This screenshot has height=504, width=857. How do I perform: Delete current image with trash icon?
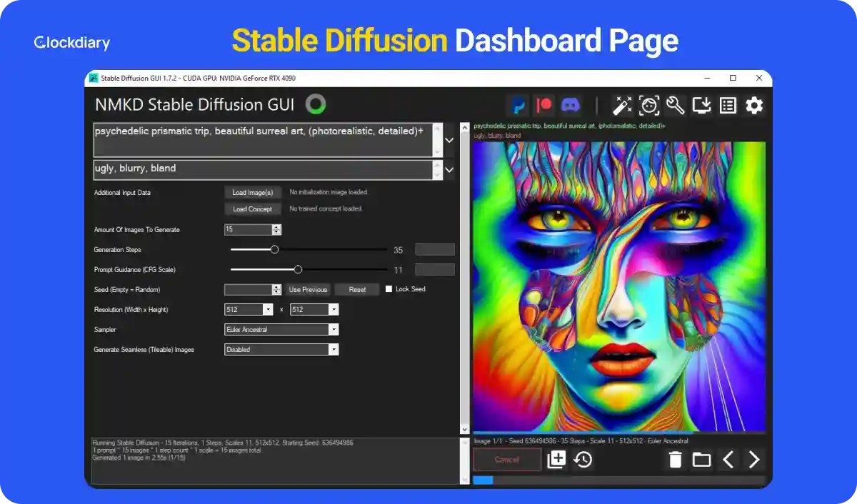click(x=676, y=460)
